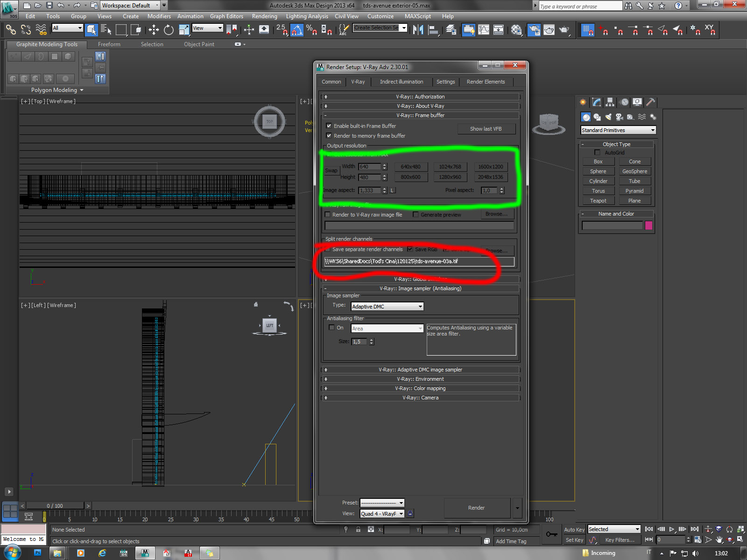The height and width of the screenshot is (560, 747).
Task: Click Bind to Space Warp icon
Action: tap(41, 30)
